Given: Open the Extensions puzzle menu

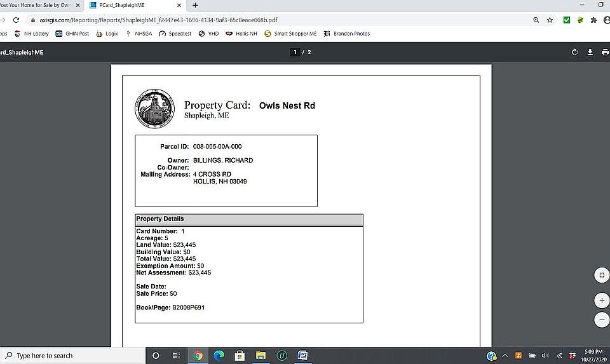Looking at the screenshot, I should (x=593, y=20).
